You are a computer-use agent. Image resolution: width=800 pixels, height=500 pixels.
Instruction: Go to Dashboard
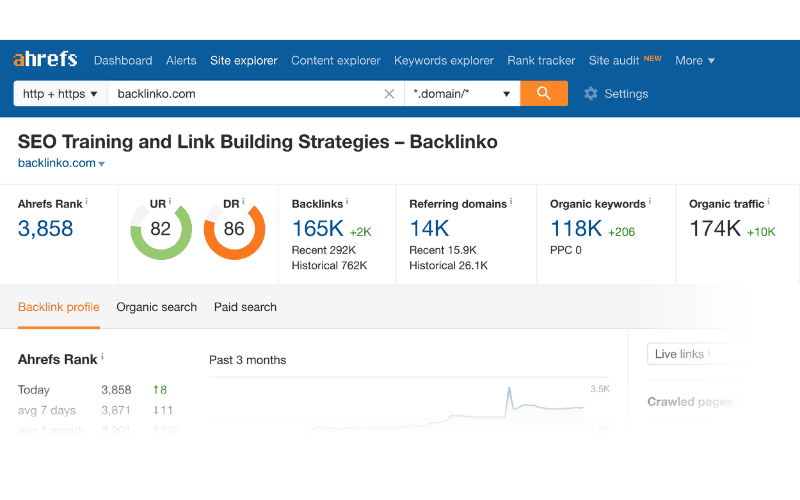(x=123, y=61)
